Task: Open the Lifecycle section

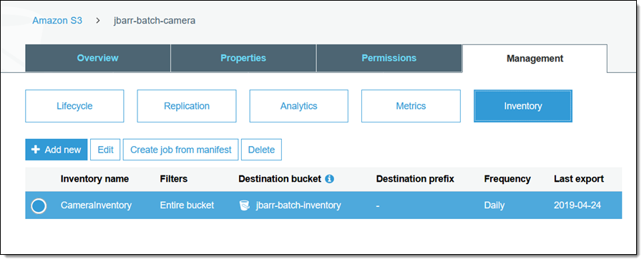Action: (x=74, y=106)
